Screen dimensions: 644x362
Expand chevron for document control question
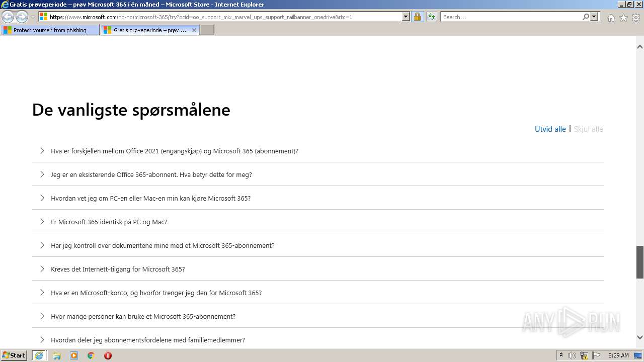pyautogui.click(x=42, y=245)
